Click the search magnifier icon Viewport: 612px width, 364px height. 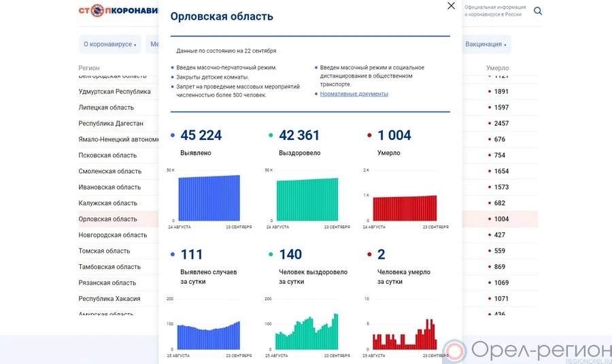pos(538,11)
